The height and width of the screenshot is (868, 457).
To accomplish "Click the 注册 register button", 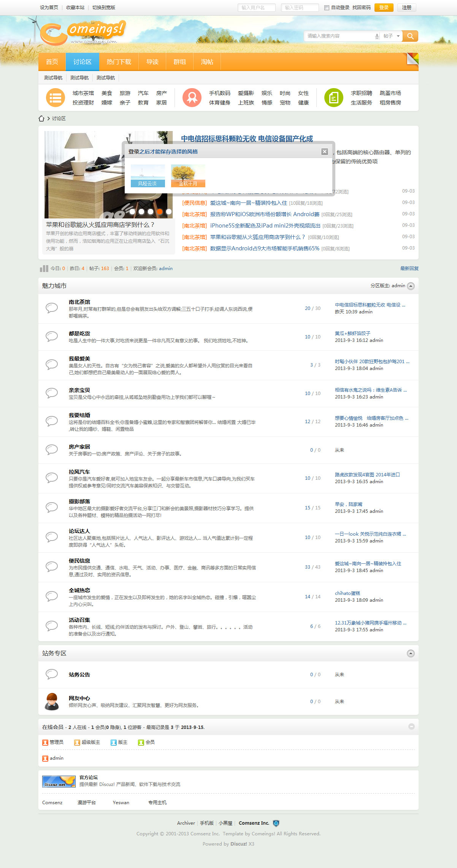I will pyautogui.click(x=407, y=8).
